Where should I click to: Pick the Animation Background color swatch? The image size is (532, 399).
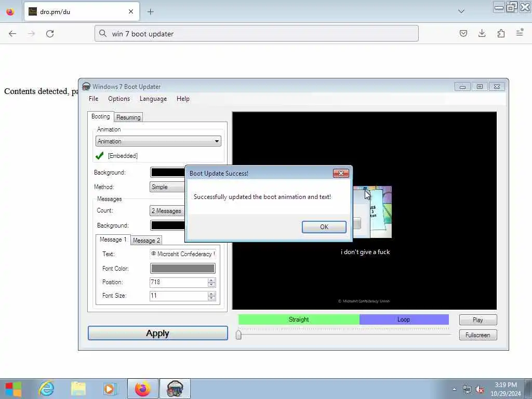(168, 172)
